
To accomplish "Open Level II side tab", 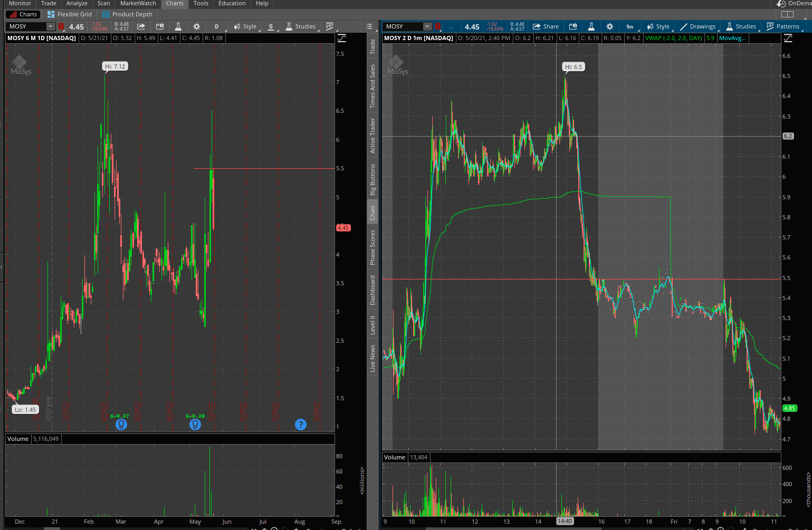I will tap(372, 325).
